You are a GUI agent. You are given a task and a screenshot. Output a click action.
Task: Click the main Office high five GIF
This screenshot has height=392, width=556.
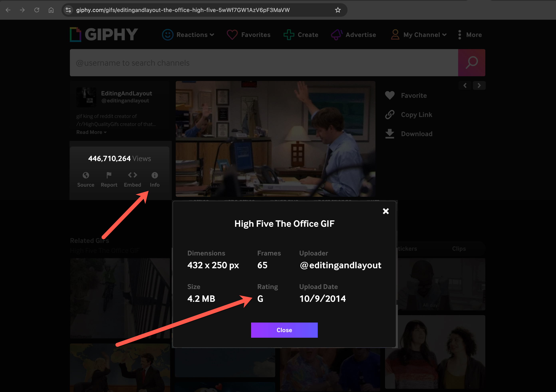(275, 139)
